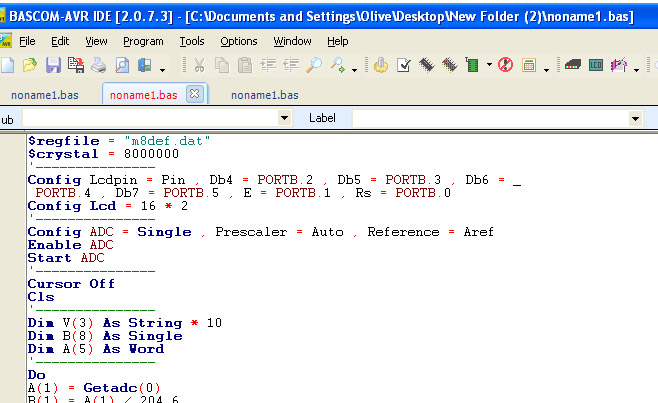Viewport: 658px width, 403px height.
Task: Click the Enable ADC code line
Action: pyautogui.click(x=70, y=245)
